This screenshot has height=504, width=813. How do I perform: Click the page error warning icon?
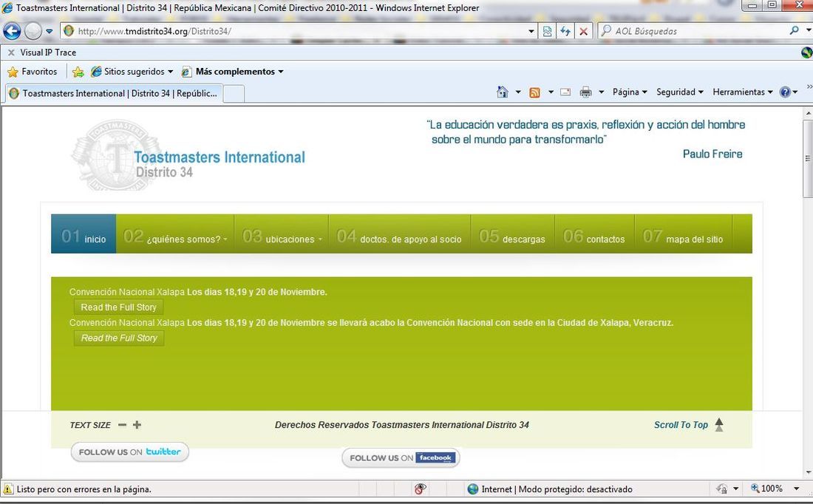pos(8,489)
